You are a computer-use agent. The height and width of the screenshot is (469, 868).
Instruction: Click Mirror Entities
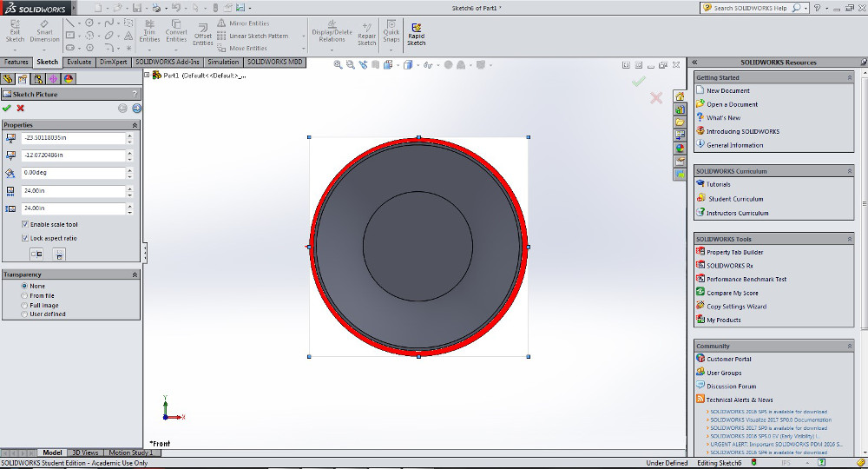(243, 23)
